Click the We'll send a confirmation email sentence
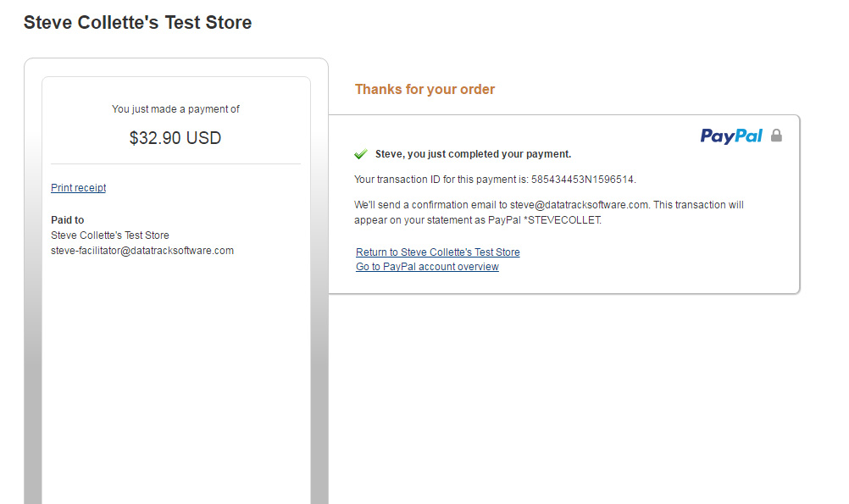The image size is (849, 504). point(549,213)
